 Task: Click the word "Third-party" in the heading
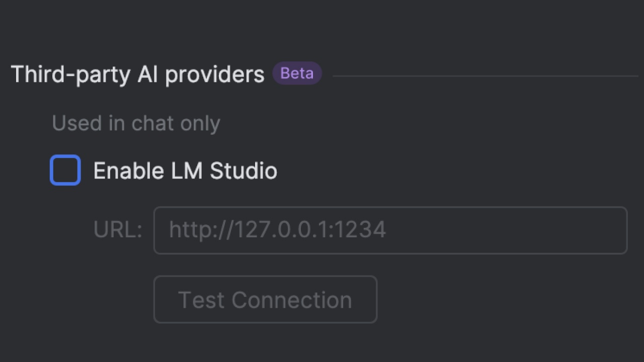[x=70, y=74]
